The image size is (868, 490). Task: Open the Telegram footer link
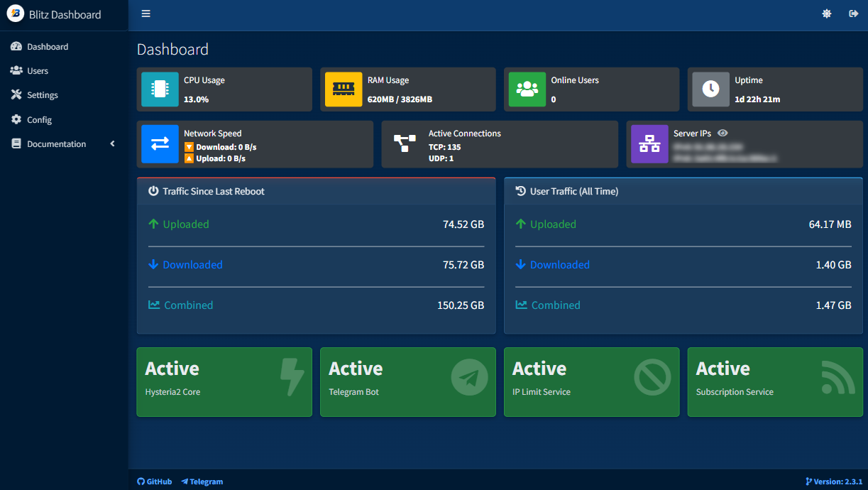click(202, 481)
